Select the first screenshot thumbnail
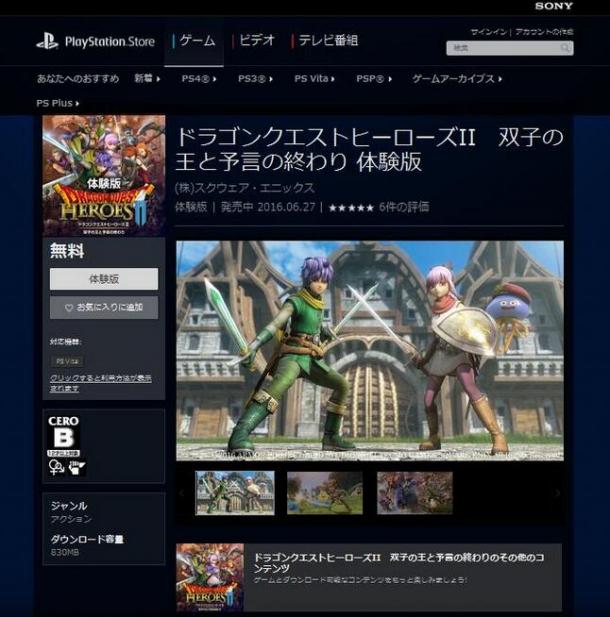The image size is (610, 617). click(235, 493)
